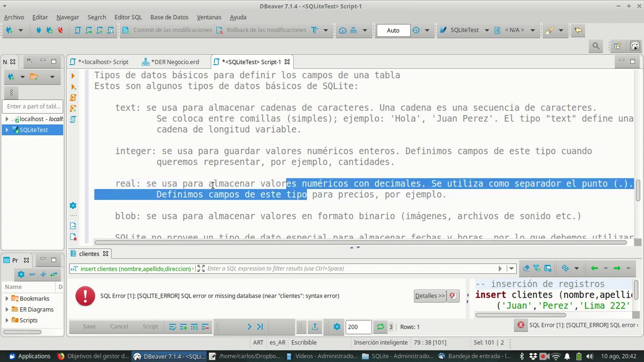Expand the Scripts folder
The width and height of the screenshot is (644, 362).
7,320
